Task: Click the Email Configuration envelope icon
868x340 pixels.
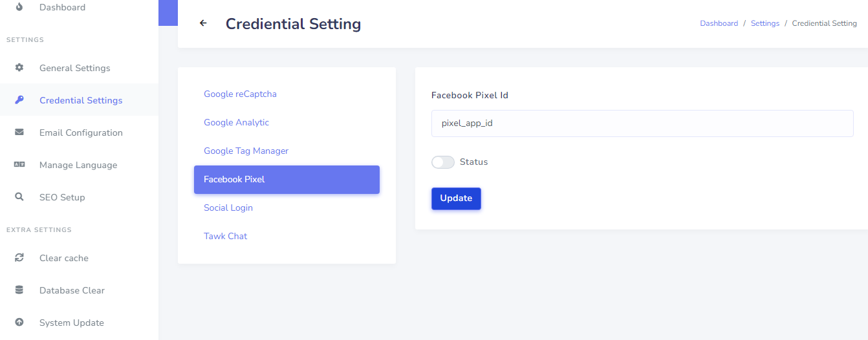Action: point(19,132)
